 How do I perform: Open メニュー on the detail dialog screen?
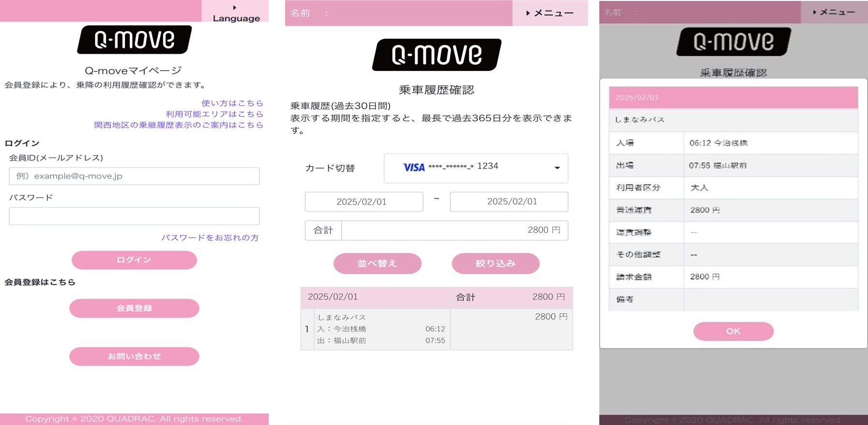(834, 12)
